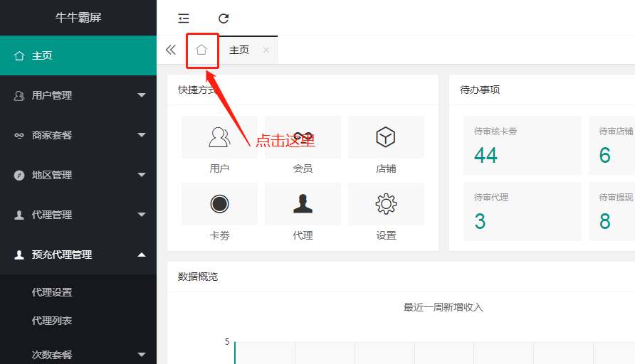Viewport: 635px width, 364px height.
Task: Click the 最近一周新增收入 chart title
Action: 444,307
